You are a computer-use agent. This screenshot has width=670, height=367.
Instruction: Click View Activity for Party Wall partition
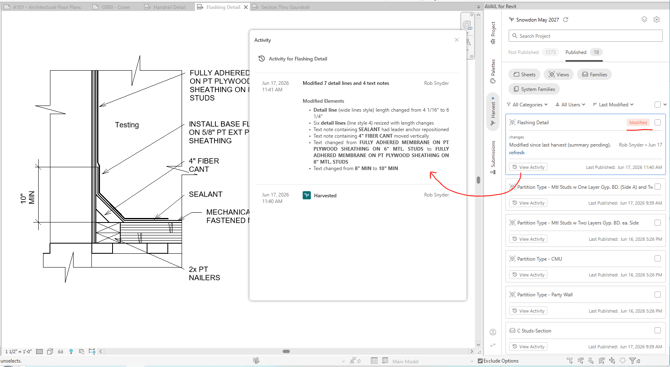(x=528, y=311)
